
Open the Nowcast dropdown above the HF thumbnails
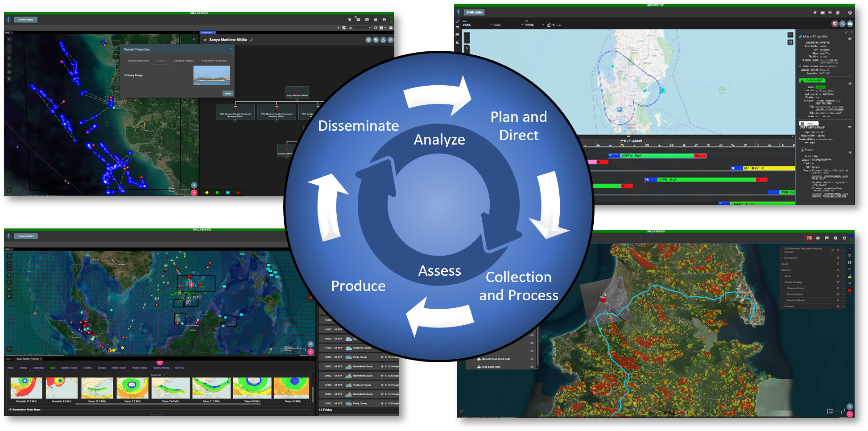click(158, 375)
